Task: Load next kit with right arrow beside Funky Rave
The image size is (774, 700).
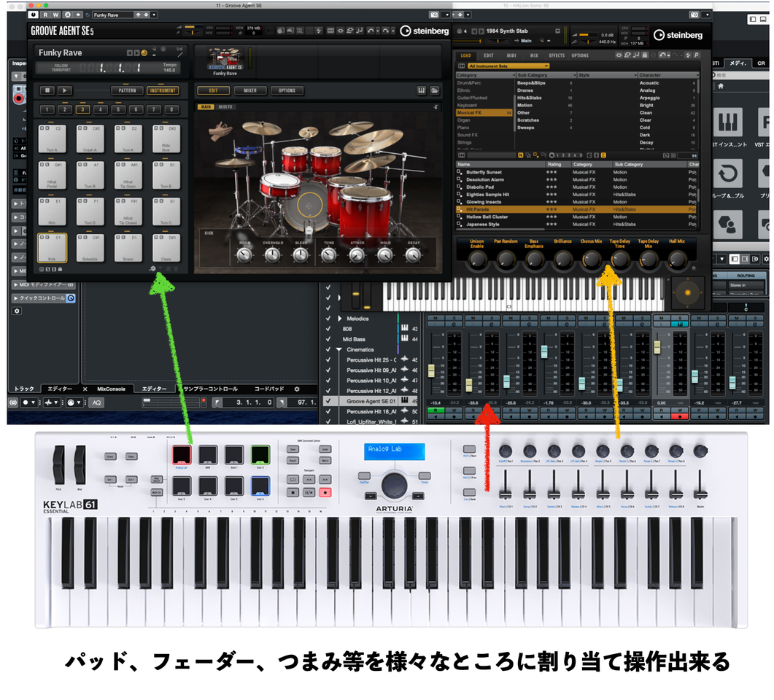Action: click(136, 52)
